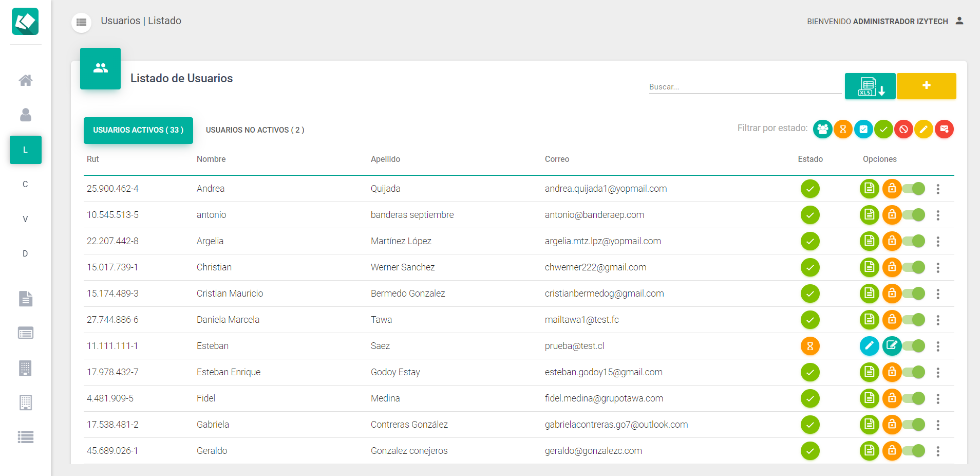
Task: Switch to Usuarios No Activos tab
Action: tap(255, 130)
